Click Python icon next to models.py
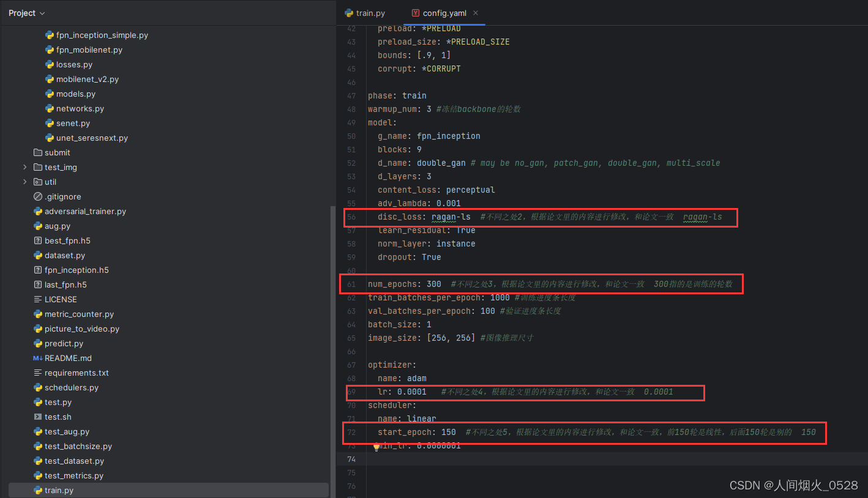 pyautogui.click(x=50, y=94)
